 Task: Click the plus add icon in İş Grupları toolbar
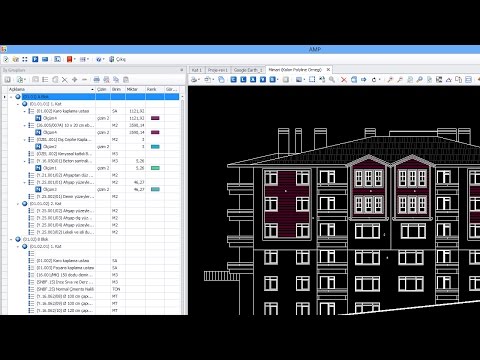tap(75, 80)
